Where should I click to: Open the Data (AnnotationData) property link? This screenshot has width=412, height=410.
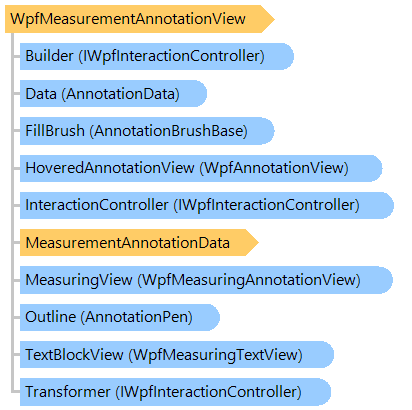click(x=113, y=94)
